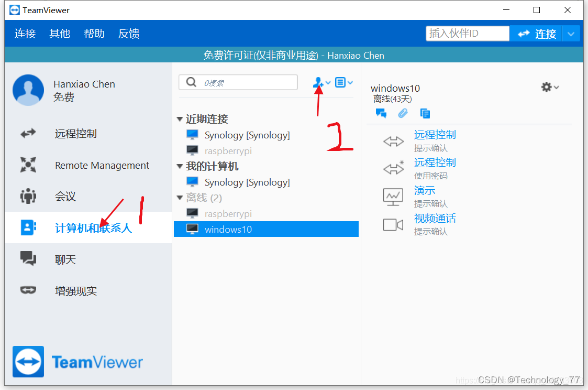Open Remote Management in sidebar
This screenshot has width=588, height=390.
pyautogui.click(x=102, y=165)
